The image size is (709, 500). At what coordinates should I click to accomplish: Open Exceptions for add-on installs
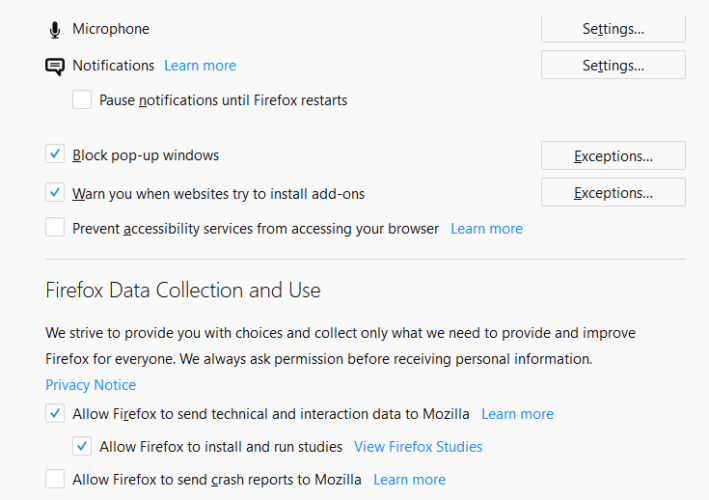(613, 193)
